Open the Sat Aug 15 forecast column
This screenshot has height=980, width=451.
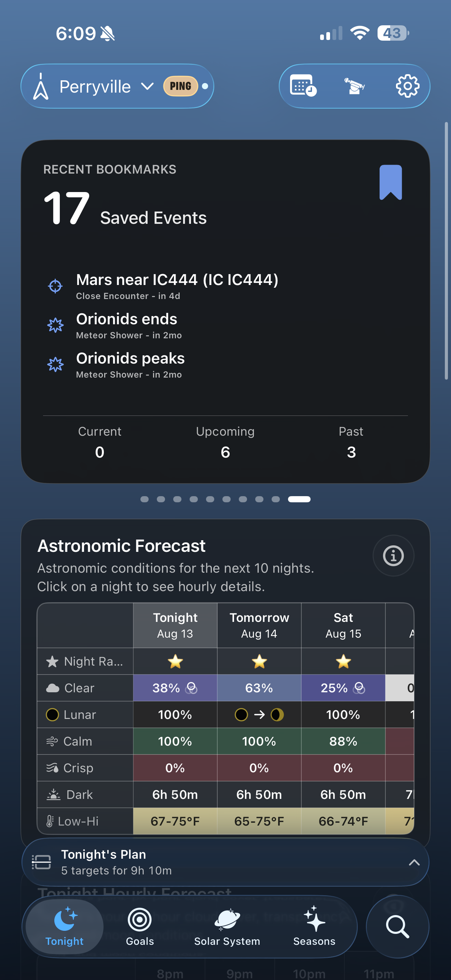(343, 625)
